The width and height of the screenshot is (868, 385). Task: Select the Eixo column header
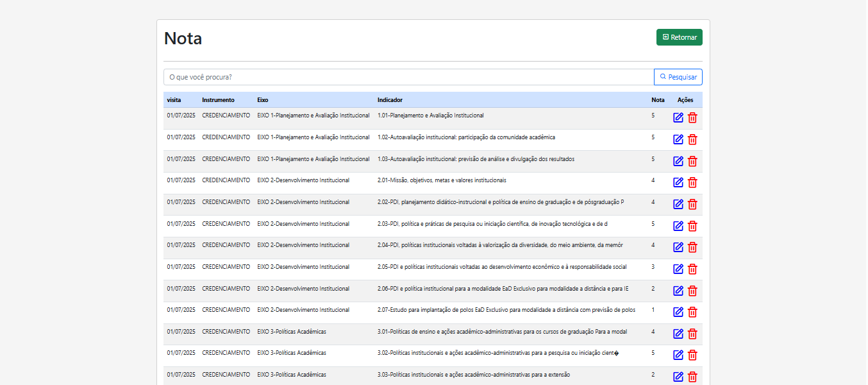click(x=263, y=100)
